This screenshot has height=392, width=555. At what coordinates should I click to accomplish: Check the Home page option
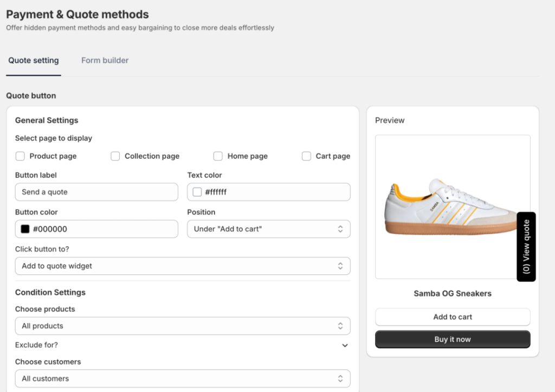point(218,156)
